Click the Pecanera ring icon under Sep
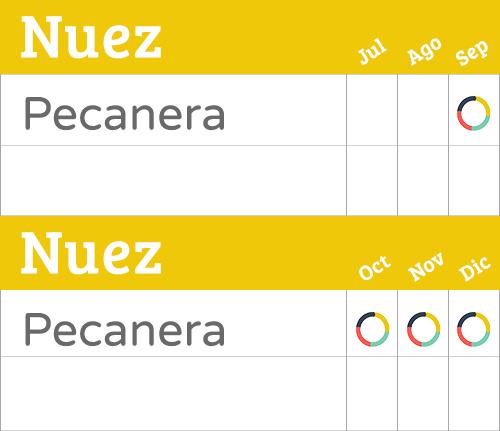 click(474, 113)
